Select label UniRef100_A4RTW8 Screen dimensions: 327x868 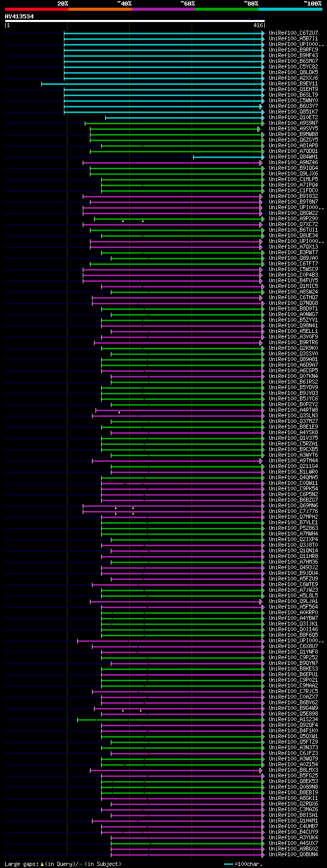tap(293, 410)
